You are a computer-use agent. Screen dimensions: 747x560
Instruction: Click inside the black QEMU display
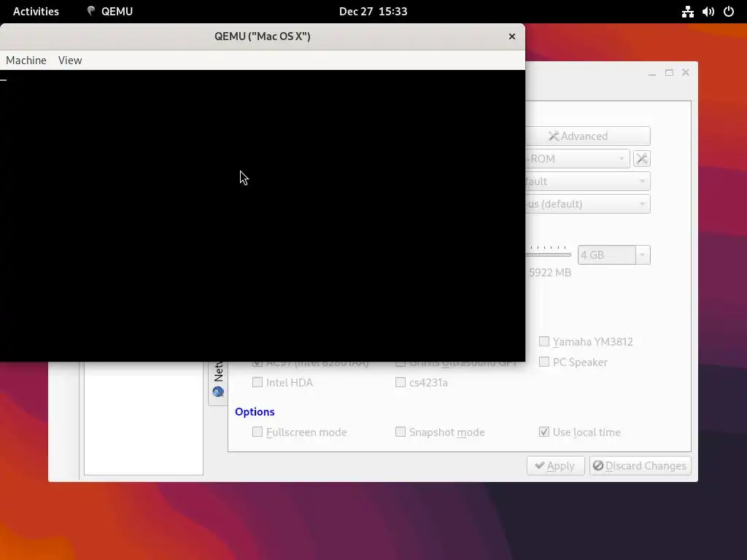coord(263,216)
